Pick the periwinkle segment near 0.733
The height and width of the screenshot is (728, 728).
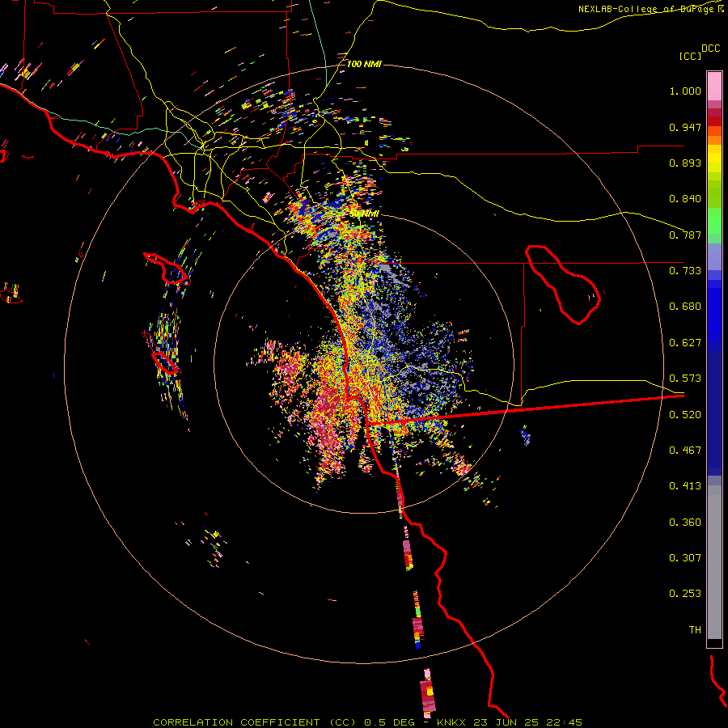[x=714, y=256]
